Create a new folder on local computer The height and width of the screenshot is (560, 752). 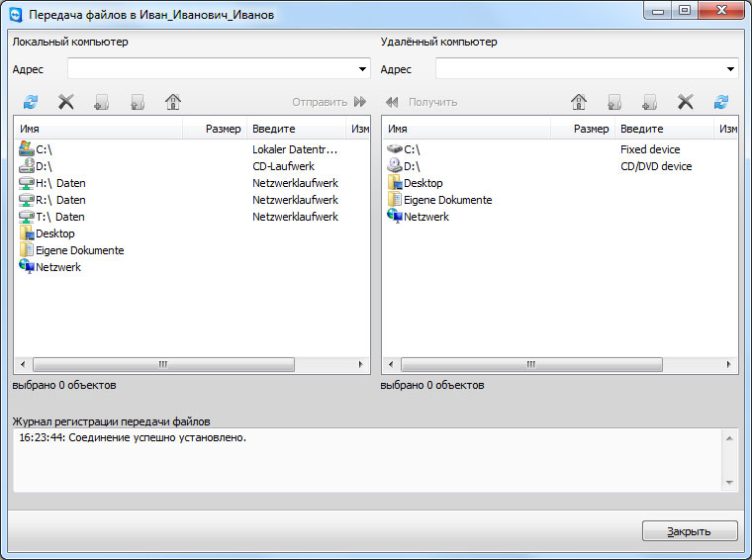click(102, 102)
